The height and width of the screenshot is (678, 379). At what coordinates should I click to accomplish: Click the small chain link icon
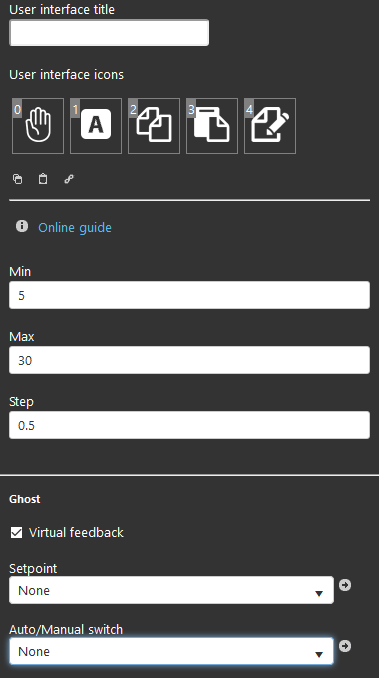click(69, 179)
